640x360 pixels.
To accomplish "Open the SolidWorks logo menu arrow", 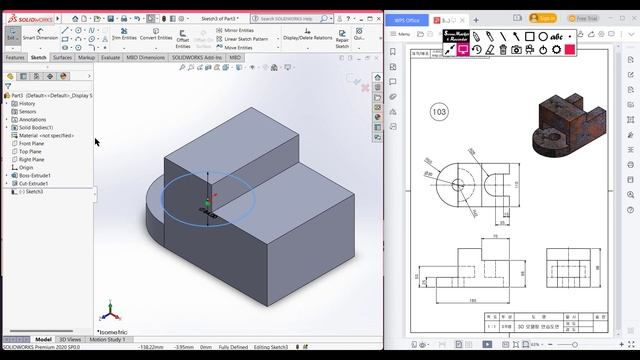I will [x=58, y=19].
